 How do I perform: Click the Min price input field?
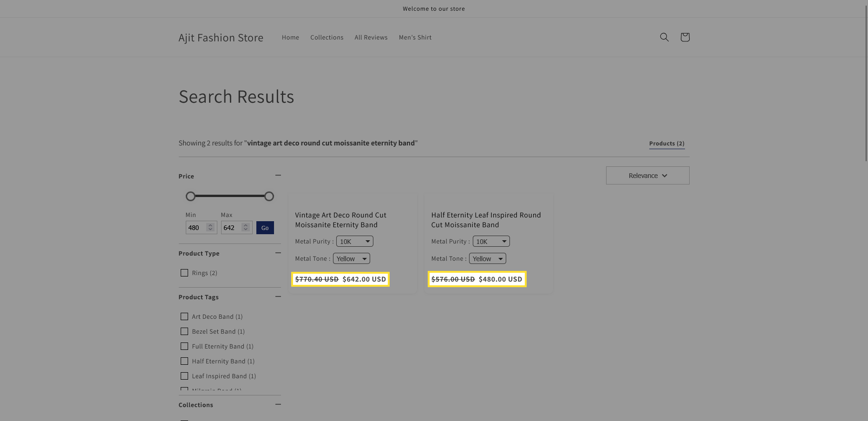(196, 228)
